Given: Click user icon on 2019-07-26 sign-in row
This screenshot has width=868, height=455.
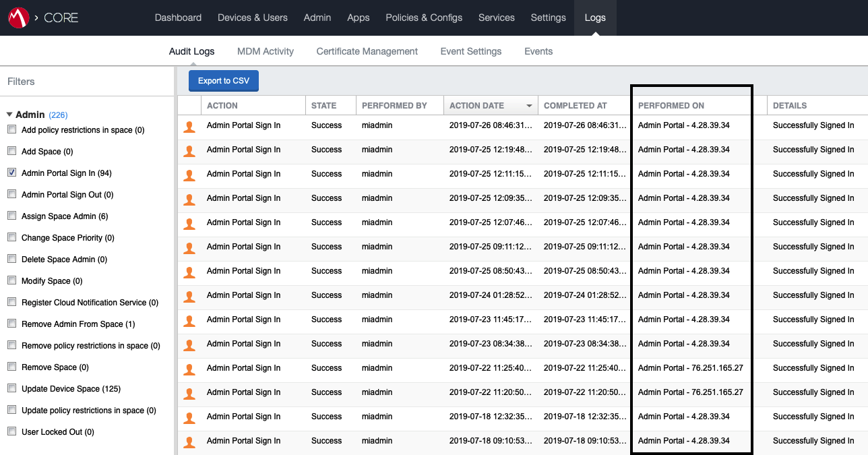Looking at the screenshot, I should tap(189, 126).
